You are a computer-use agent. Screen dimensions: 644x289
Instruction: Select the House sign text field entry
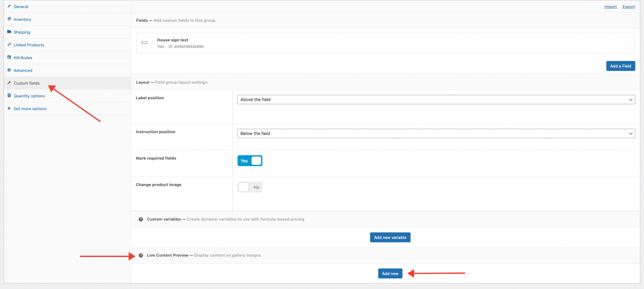(386, 43)
